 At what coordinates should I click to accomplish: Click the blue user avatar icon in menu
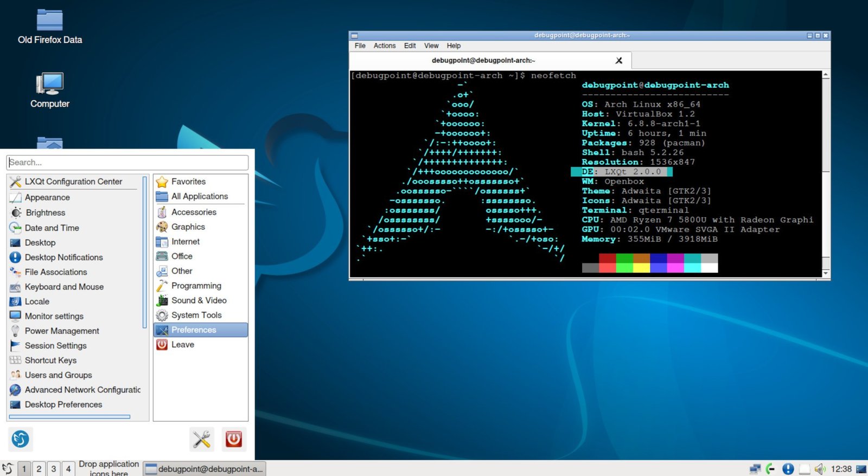[21, 439]
